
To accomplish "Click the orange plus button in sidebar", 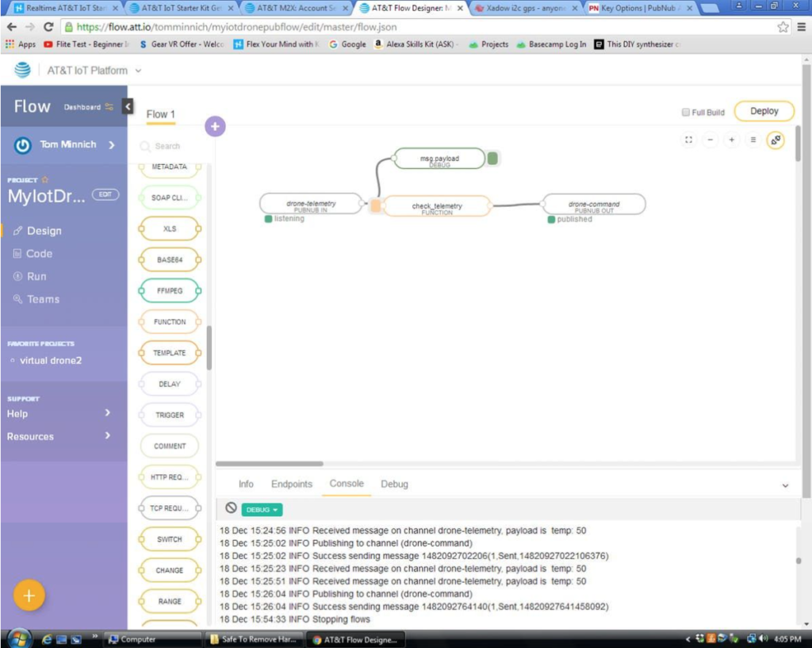I will pos(29,596).
